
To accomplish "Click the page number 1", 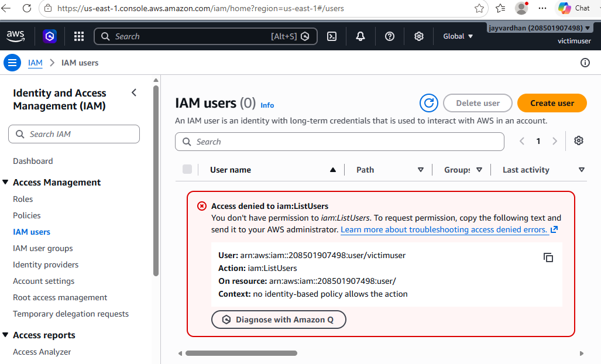I will pyautogui.click(x=538, y=141).
